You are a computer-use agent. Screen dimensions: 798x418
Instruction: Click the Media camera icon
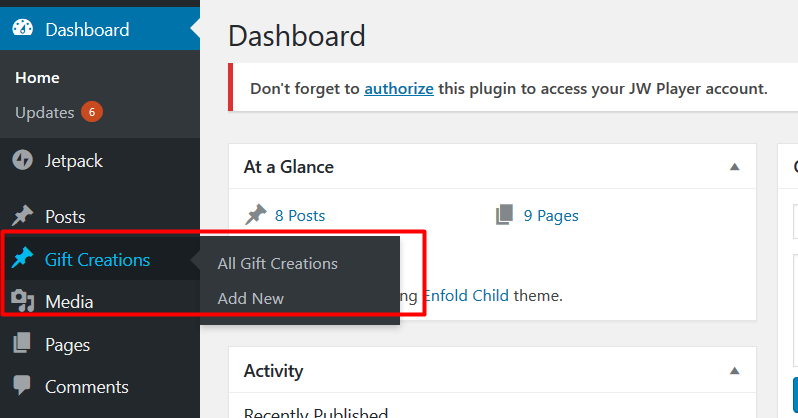tap(22, 300)
